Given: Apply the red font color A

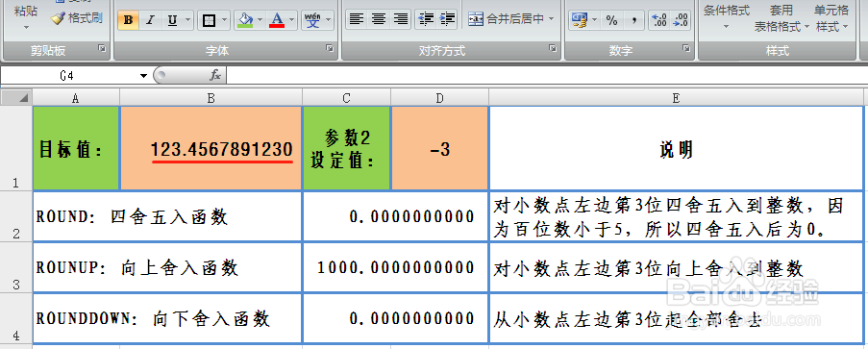Looking at the screenshot, I should point(277,20).
